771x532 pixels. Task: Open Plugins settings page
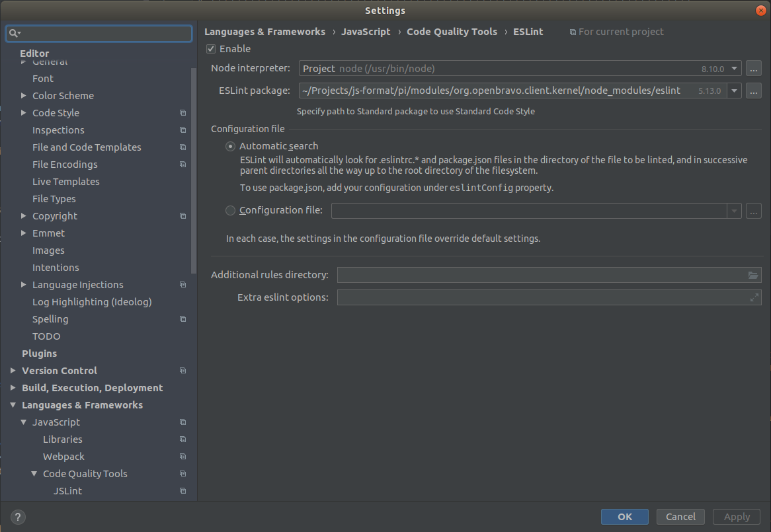pos(40,354)
